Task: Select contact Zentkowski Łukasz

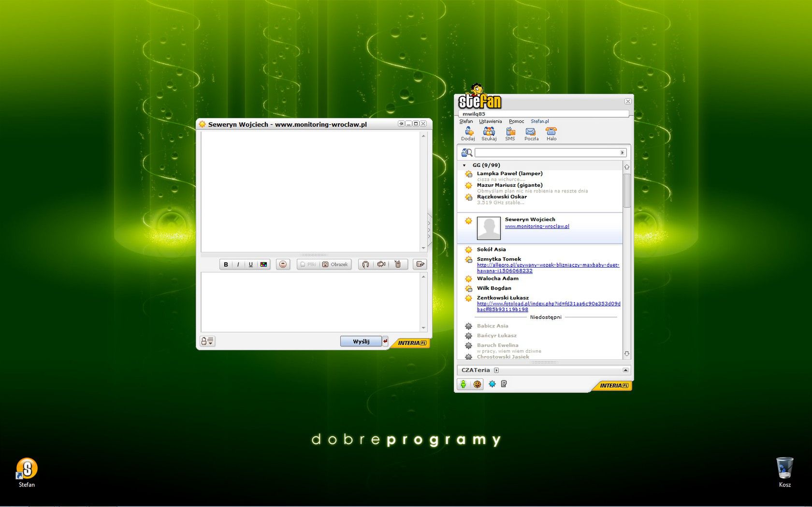Action: coord(503,298)
